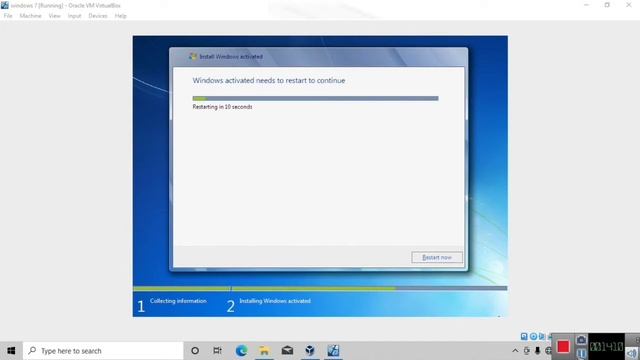The height and width of the screenshot is (360, 640).
Task: Open Task View from the taskbar
Action: click(218, 351)
